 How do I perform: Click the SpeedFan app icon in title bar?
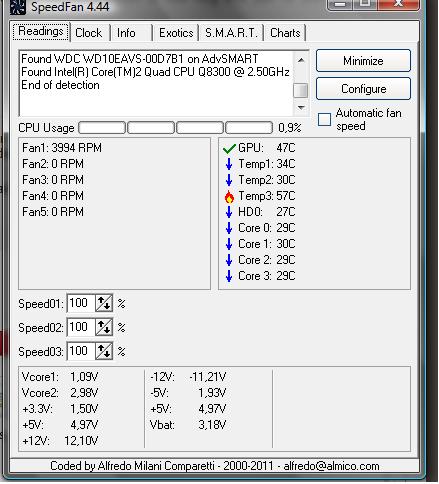click(x=18, y=7)
